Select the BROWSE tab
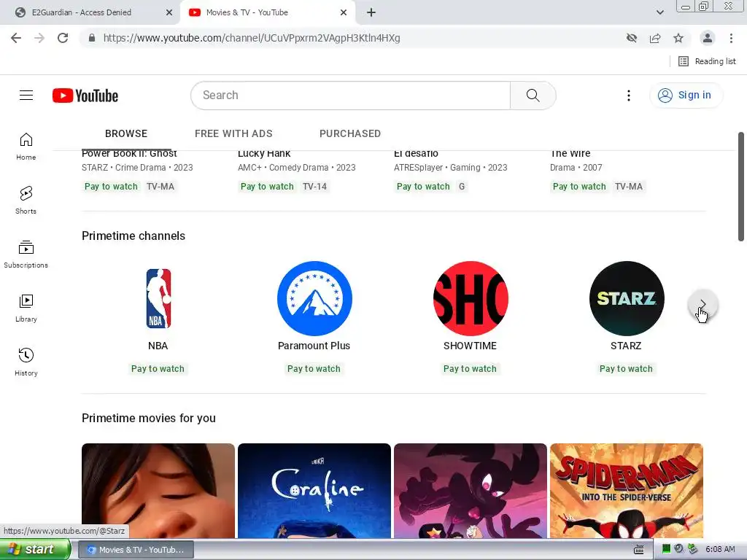The image size is (747, 560). click(x=126, y=134)
